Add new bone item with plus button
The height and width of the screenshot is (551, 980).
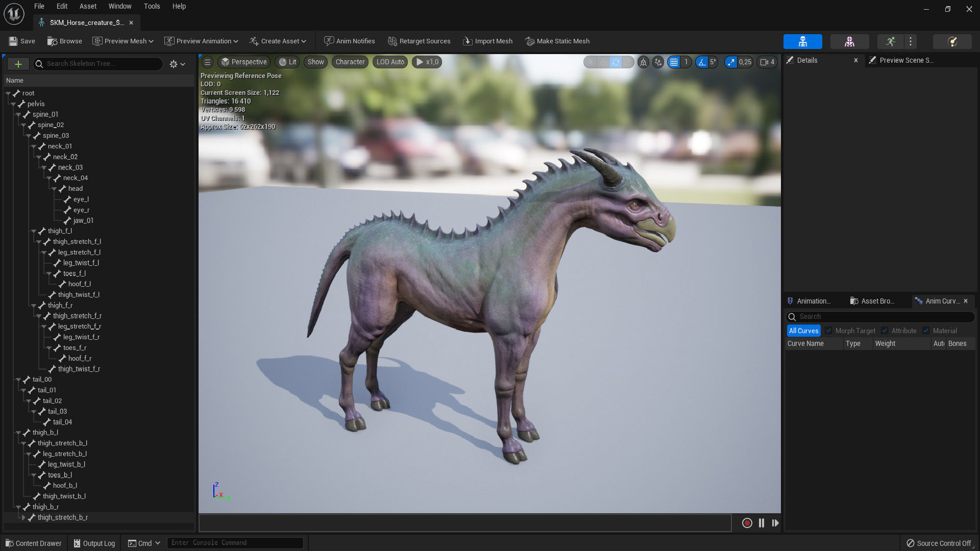[18, 64]
